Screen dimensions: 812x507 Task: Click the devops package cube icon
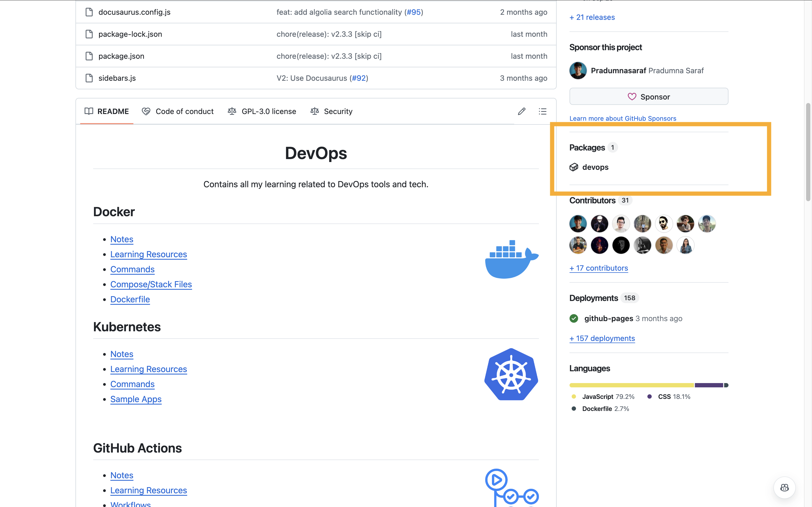click(574, 167)
